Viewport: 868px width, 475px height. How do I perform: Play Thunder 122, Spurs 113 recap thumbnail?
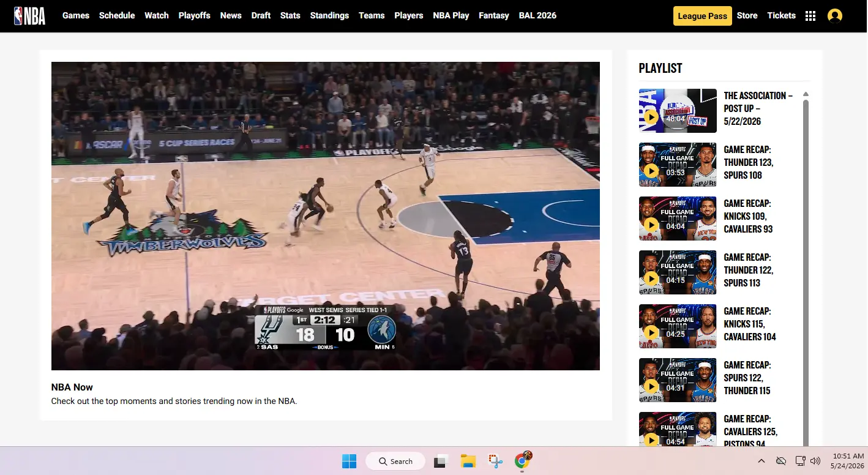(678, 272)
